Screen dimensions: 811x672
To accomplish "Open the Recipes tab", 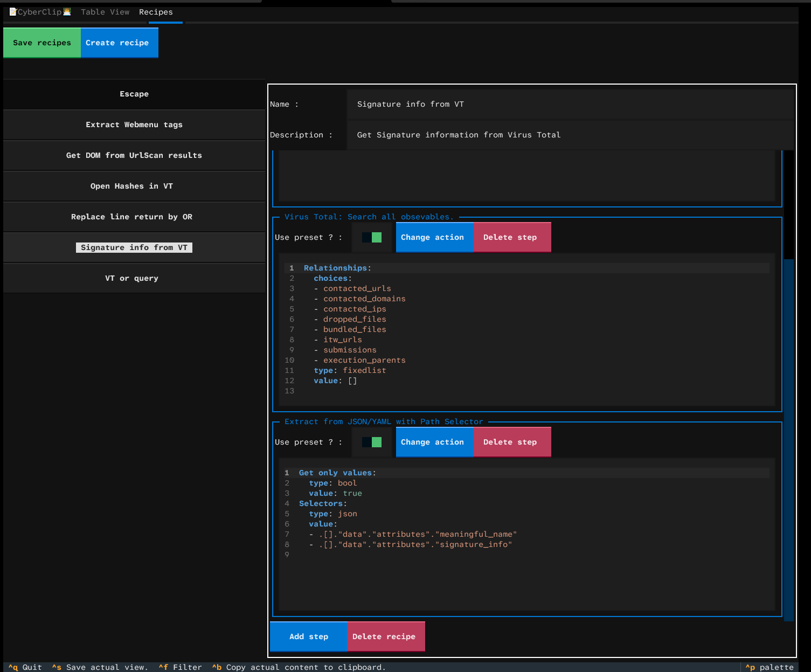I will 156,12.
